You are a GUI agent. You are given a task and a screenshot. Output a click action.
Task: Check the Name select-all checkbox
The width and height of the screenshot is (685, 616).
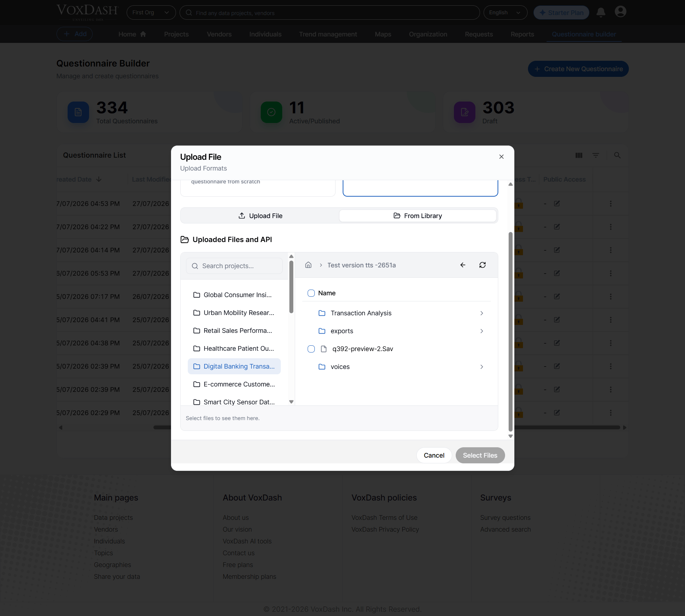coord(311,293)
